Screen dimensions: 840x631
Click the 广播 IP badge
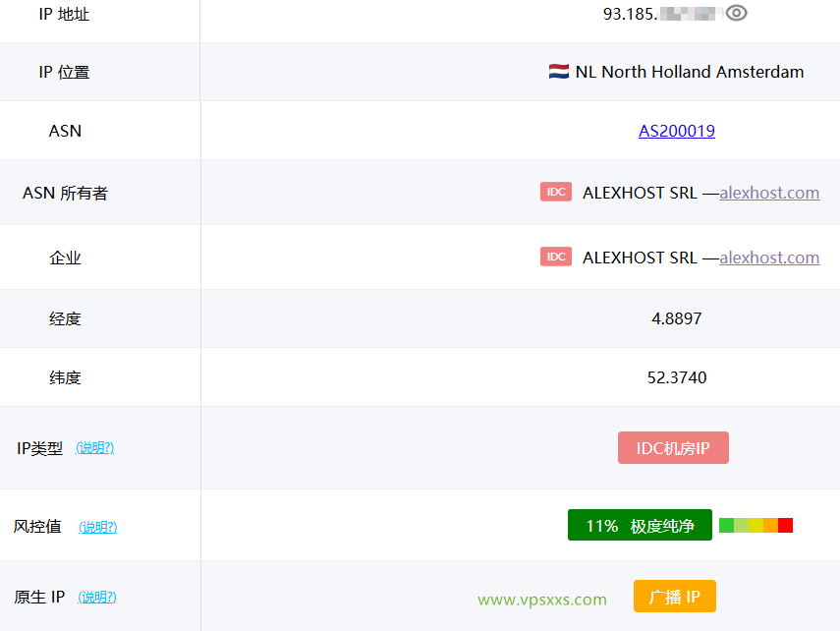pos(675,597)
